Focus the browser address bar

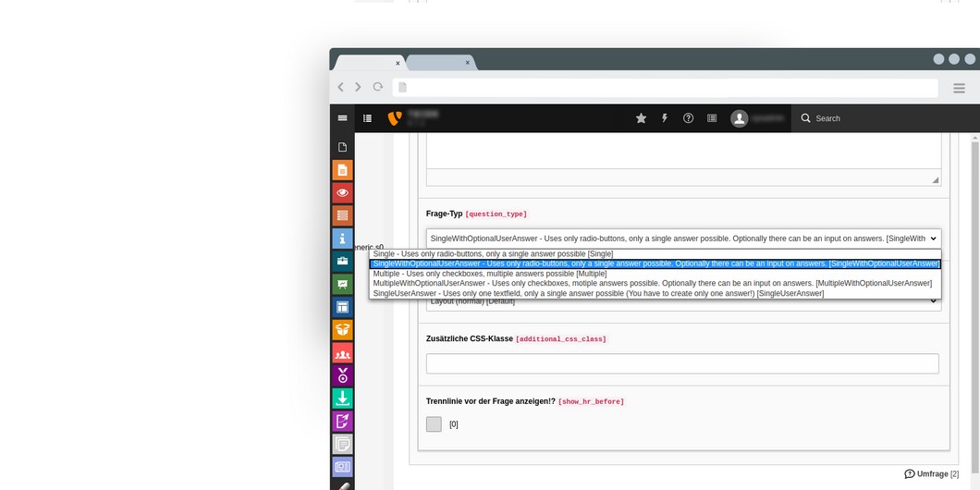click(665, 88)
